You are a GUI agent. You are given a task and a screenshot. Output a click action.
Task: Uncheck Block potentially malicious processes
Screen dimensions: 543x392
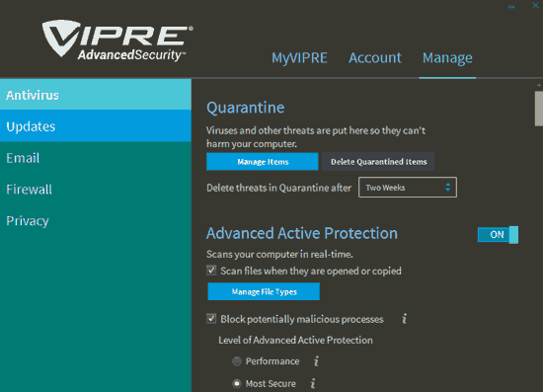211,319
